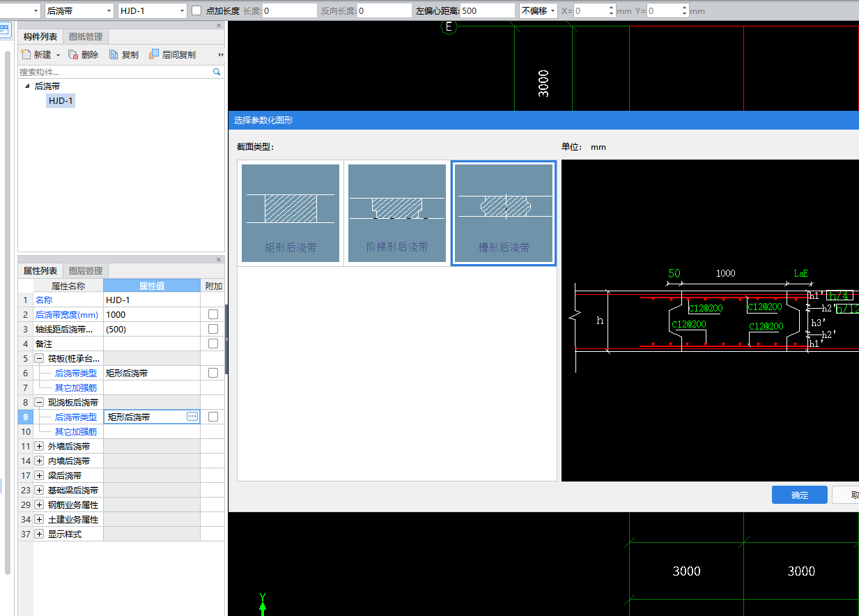
Task: Click the magnifier search icon in component search
Action: (217, 72)
